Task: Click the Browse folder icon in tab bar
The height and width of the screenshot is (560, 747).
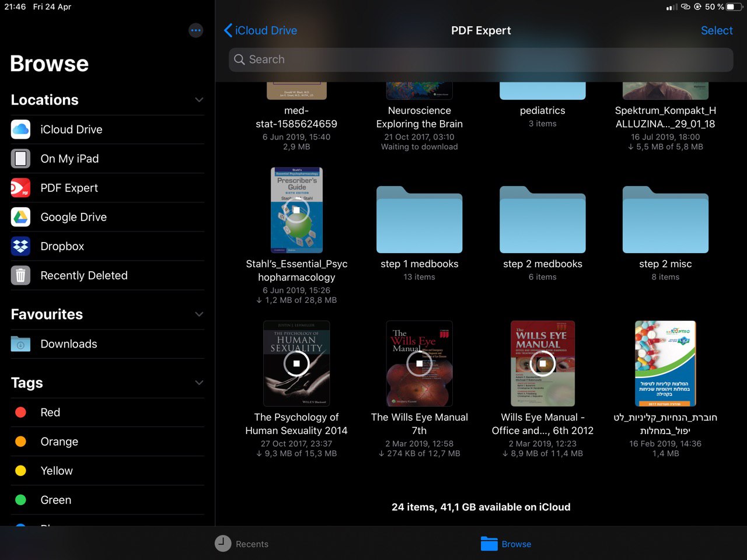Action: pos(489,544)
